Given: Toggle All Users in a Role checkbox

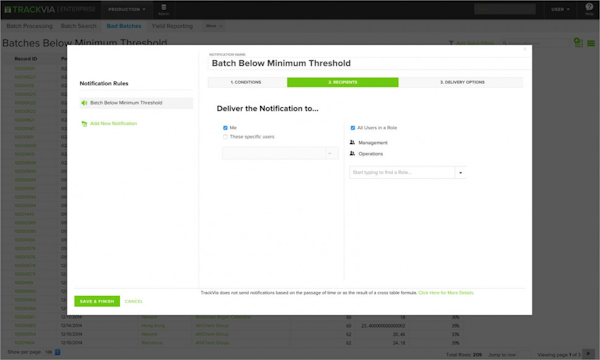Looking at the screenshot, I should pos(353,128).
